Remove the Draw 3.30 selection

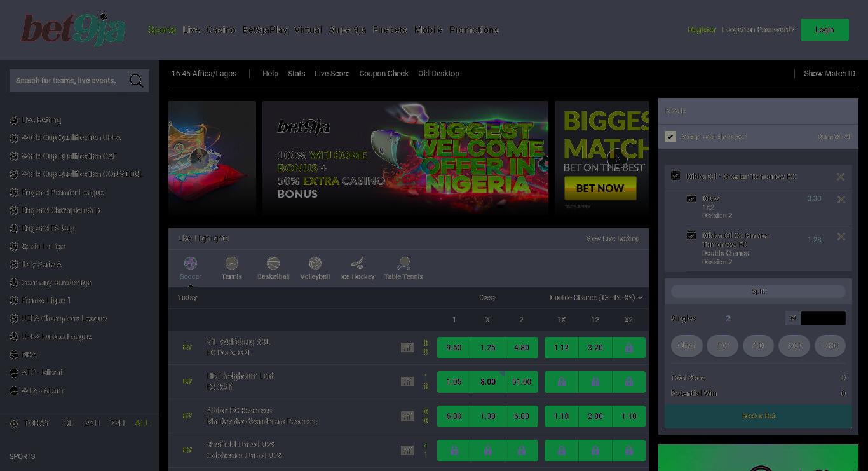coord(841,200)
